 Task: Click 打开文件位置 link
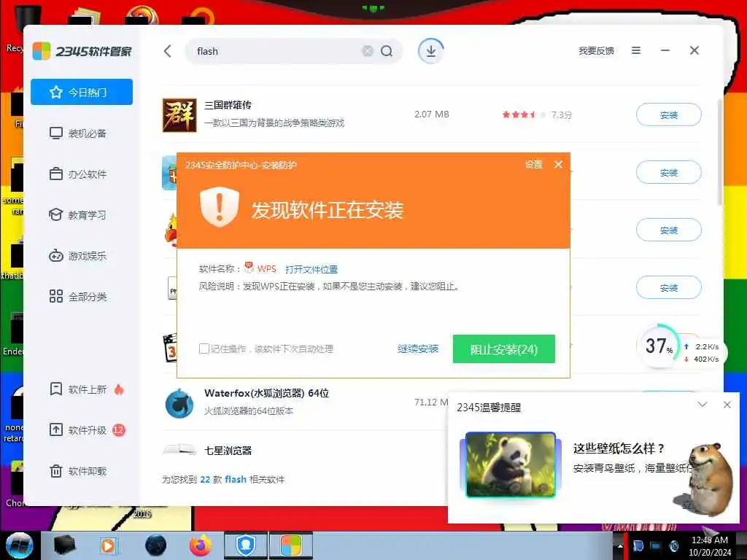(311, 270)
